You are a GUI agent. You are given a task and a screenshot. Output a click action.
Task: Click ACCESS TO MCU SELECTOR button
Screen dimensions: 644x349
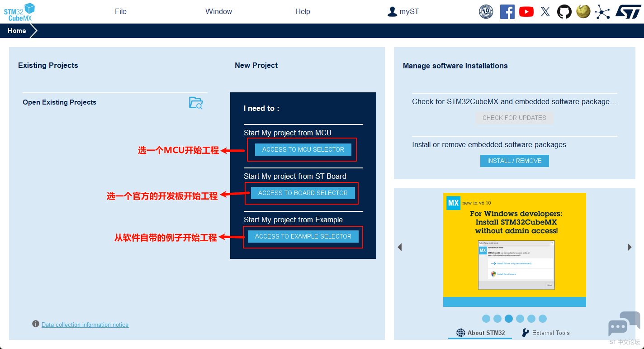tap(303, 150)
